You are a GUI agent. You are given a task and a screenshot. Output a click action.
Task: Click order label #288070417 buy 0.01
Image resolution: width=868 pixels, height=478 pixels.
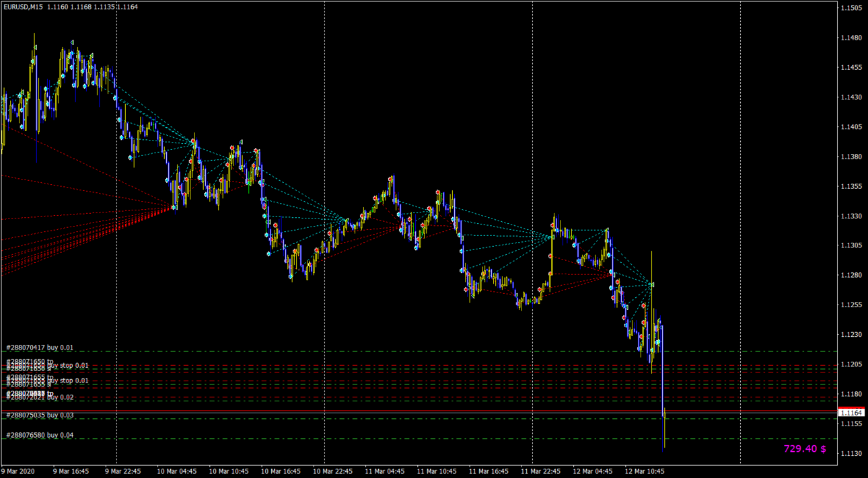pos(40,348)
